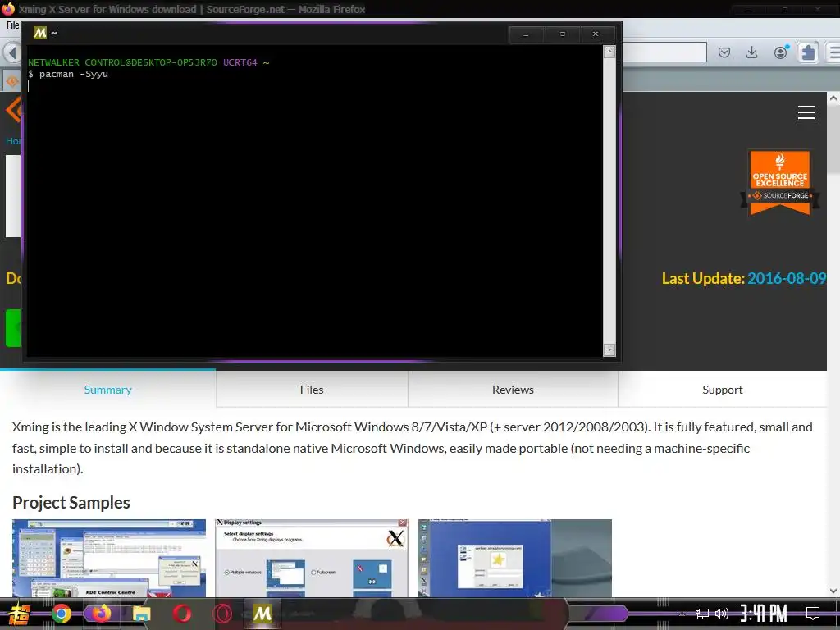
Task: Show hidden tray icons chevron
Action: click(682, 614)
